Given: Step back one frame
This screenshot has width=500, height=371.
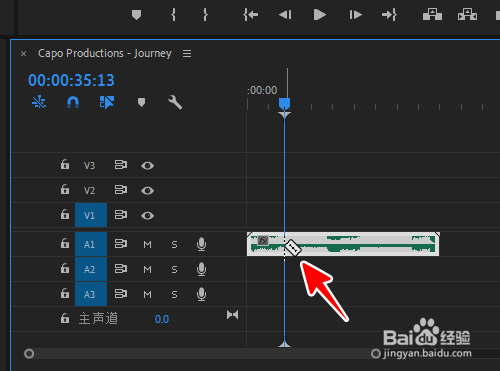Looking at the screenshot, I should pyautogui.click(x=285, y=15).
